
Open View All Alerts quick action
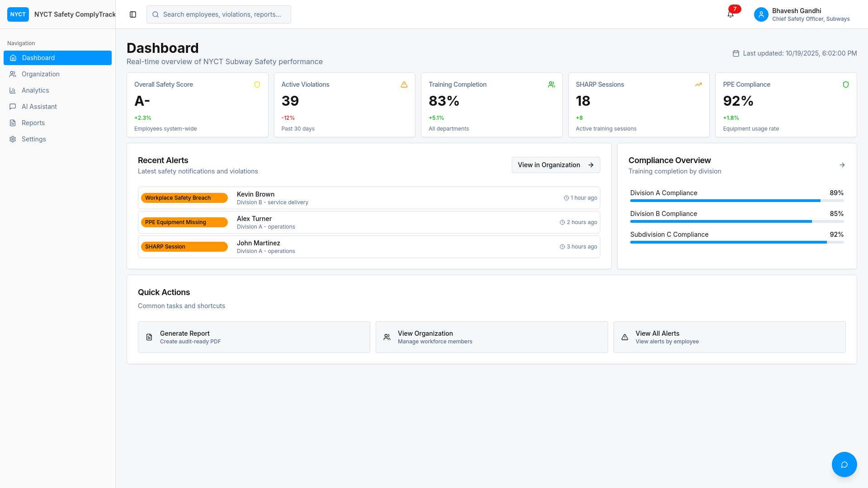click(x=729, y=337)
